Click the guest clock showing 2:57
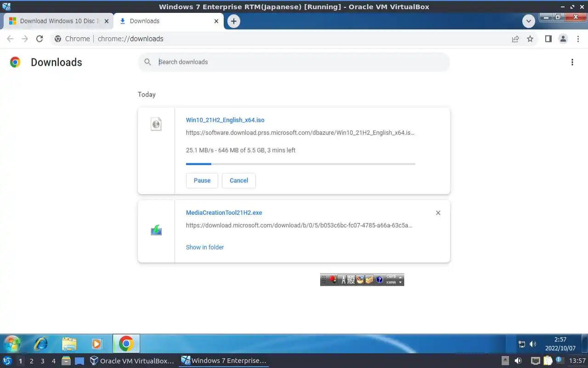This screenshot has width=588, height=368. point(560,344)
